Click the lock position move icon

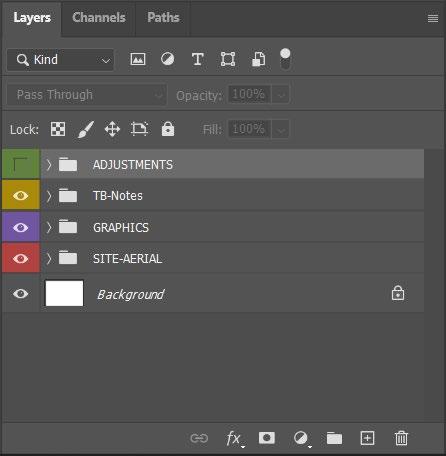(112, 129)
